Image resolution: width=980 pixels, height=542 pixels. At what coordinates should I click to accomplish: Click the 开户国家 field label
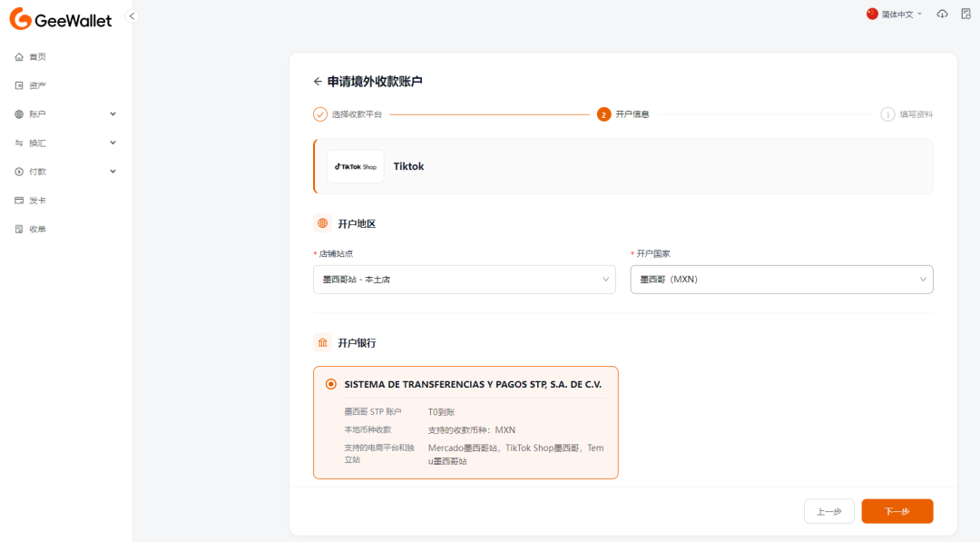coord(653,254)
